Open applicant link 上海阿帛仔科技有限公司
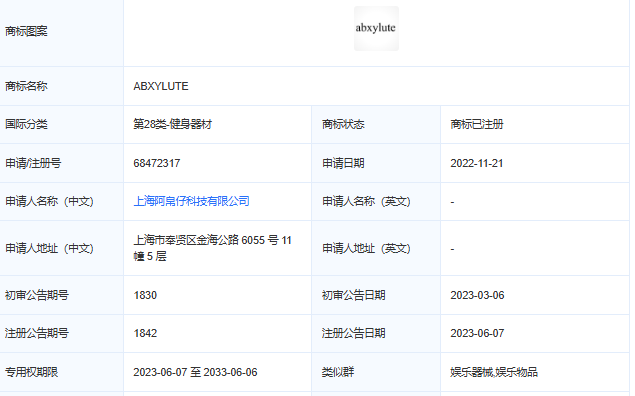The width and height of the screenshot is (635, 396). pos(192,201)
